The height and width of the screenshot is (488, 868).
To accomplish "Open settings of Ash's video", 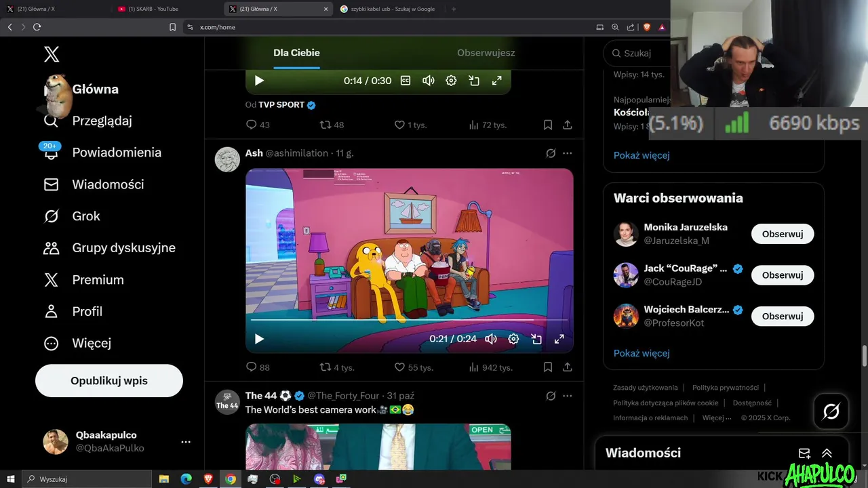I will click(513, 339).
